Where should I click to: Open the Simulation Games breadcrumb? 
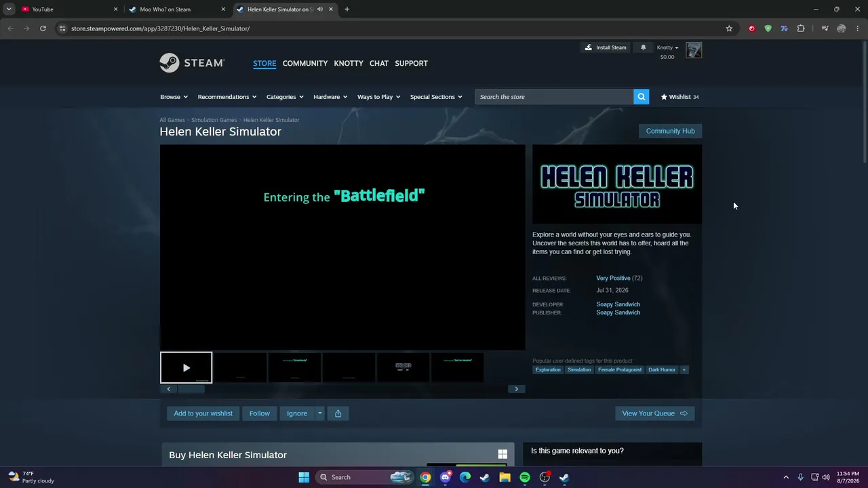click(214, 120)
